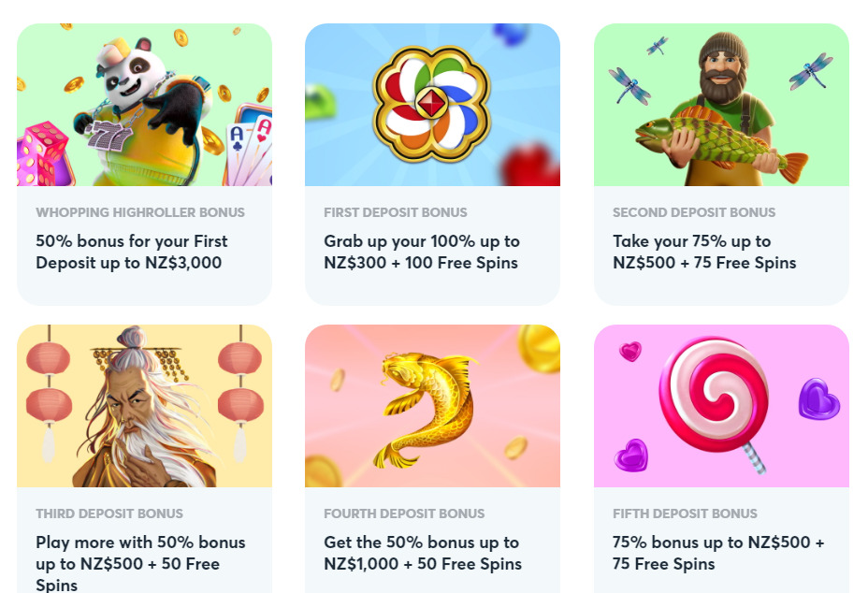Click 75% bonus up to NZ$500 text
The width and height of the screenshot is (868, 593).
(x=718, y=553)
